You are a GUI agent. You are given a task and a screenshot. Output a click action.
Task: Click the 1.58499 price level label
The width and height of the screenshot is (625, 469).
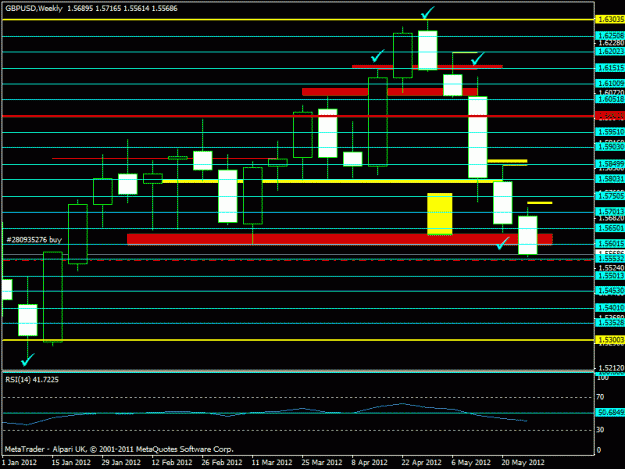(610, 164)
